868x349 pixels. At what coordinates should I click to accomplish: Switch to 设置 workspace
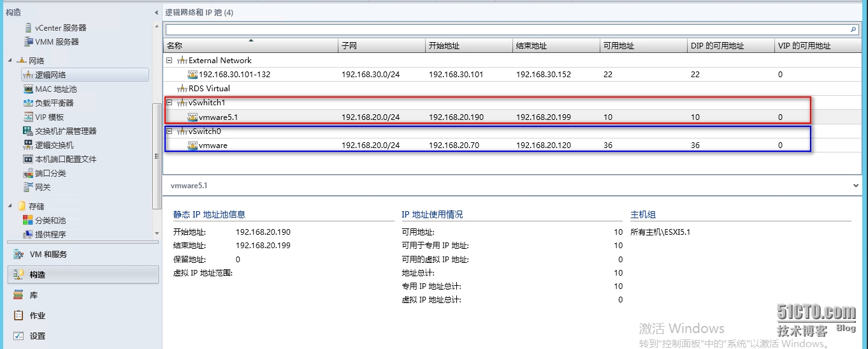point(83,336)
